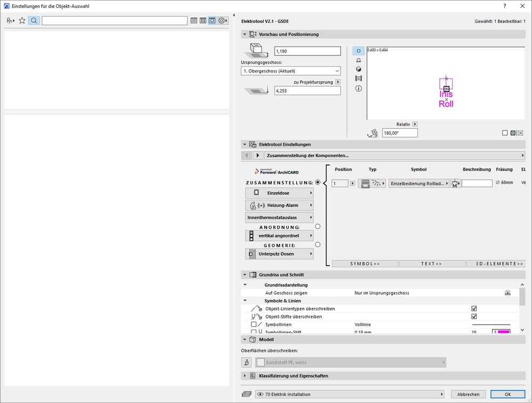Click the layer icon beside '70 Elektrik Installation'
Screen dimensions: 532x403
click(x=247, y=394)
